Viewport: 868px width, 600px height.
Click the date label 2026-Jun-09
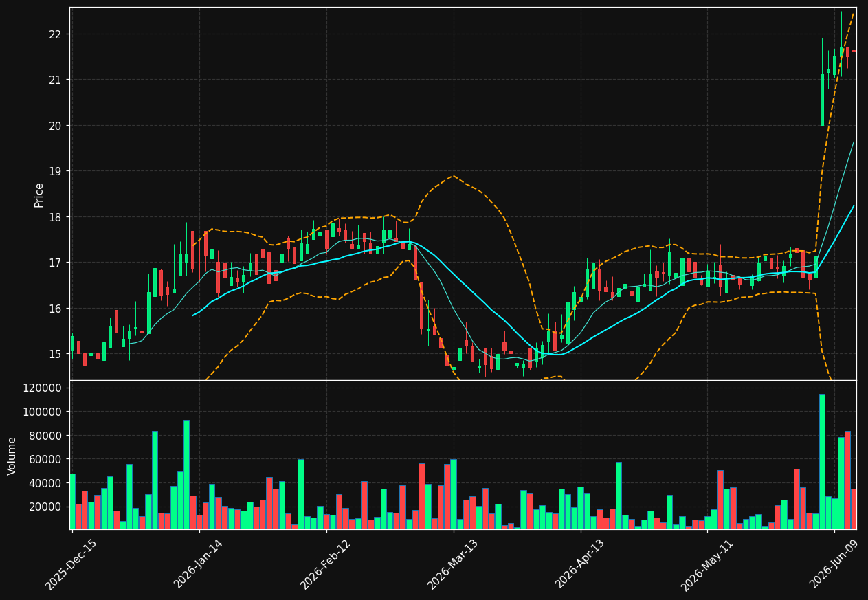834,564
